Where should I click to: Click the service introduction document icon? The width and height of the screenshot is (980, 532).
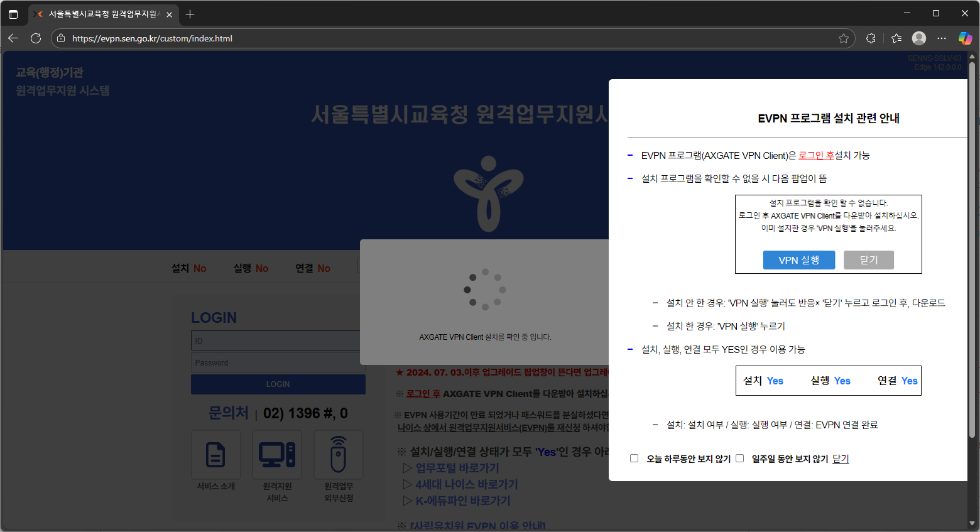point(215,455)
